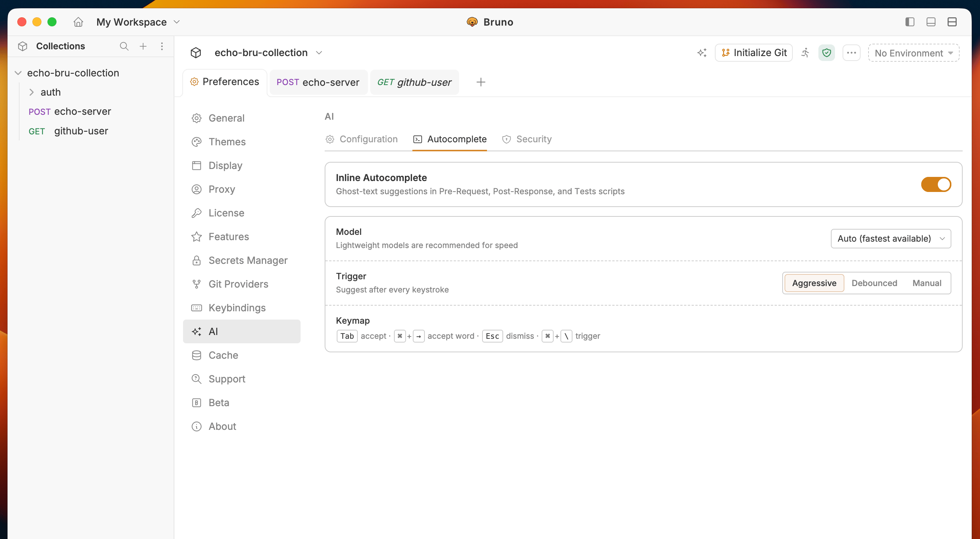Screen dimensions: 980x539
Task: Collapse echo-bru-collection in the sidebar tree
Action: click(18, 73)
